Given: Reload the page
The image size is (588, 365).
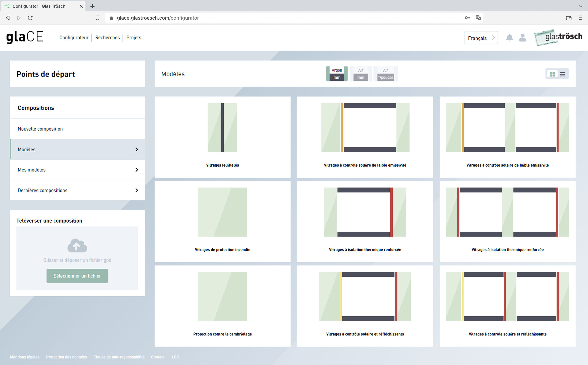Looking at the screenshot, I should point(30,18).
